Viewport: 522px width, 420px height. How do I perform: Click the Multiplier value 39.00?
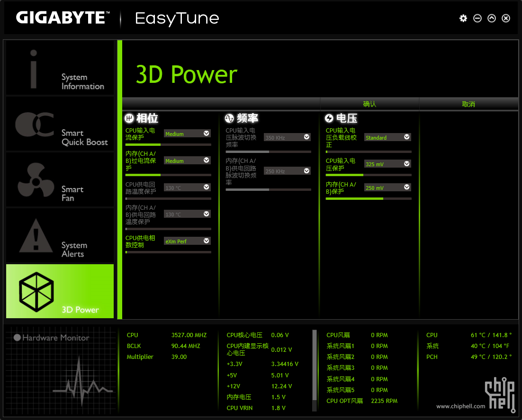point(179,357)
